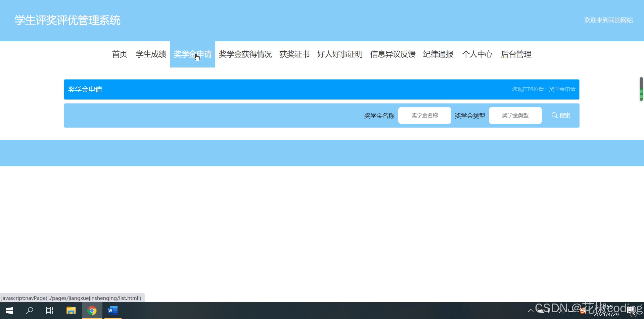This screenshot has height=319, width=644.
Task: Open the clock showing 2021/4/29
Action: point(606,311)
